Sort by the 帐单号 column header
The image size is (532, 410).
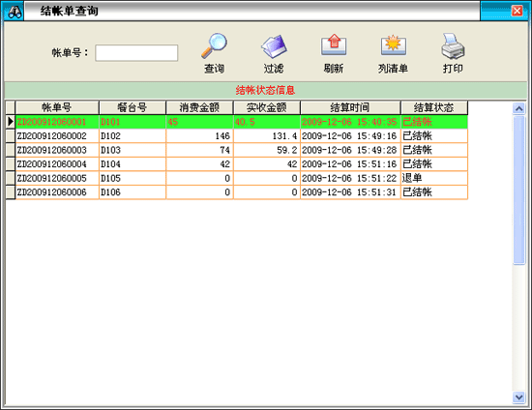click(x=57, y=108)
